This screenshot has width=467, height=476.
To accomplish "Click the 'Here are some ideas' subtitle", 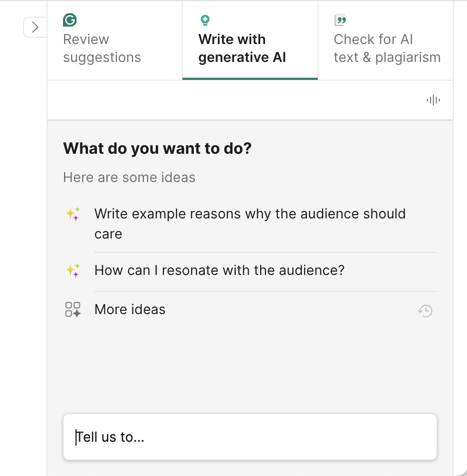I will tap(129, 178).
